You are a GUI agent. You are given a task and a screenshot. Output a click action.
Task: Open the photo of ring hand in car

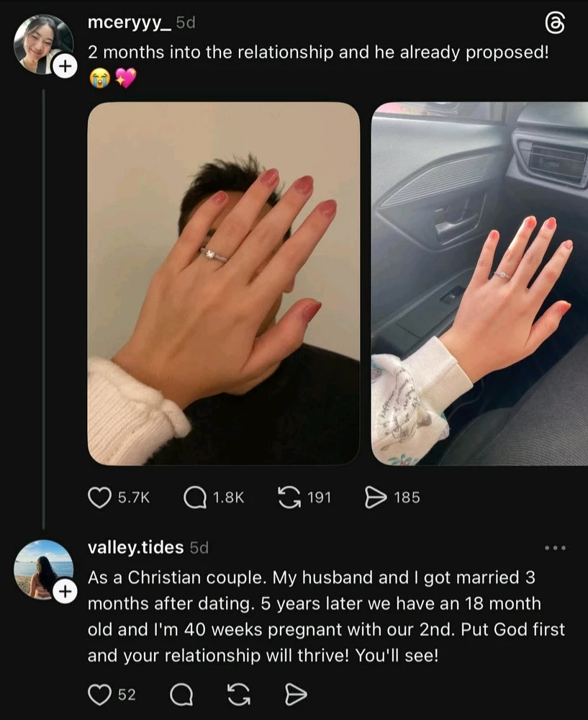coord(479,284)
